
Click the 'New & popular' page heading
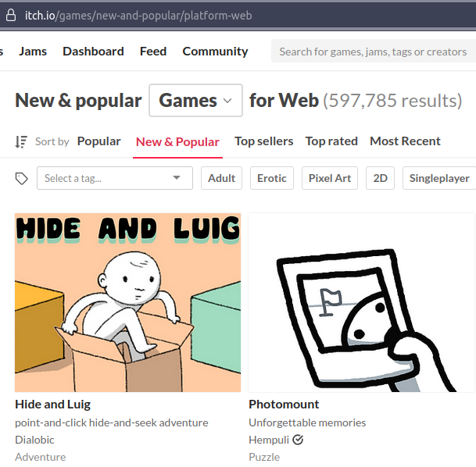[x=78, y=101]
